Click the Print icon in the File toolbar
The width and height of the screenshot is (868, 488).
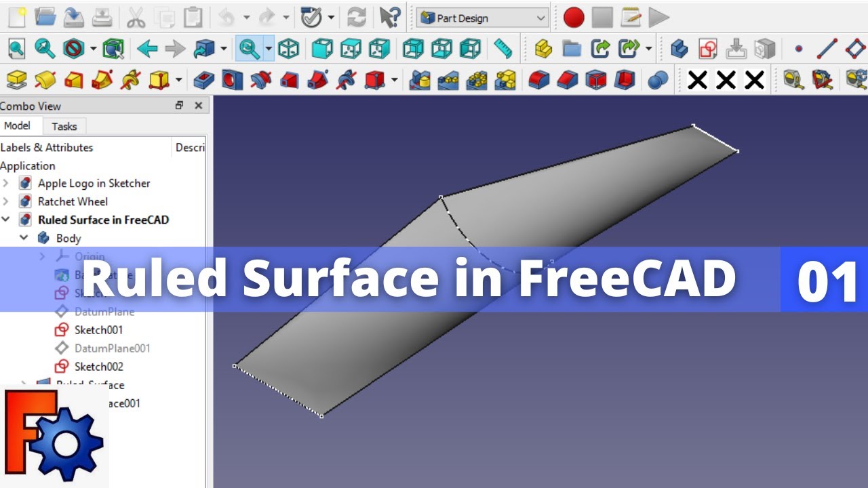click(x=102, y=17)
